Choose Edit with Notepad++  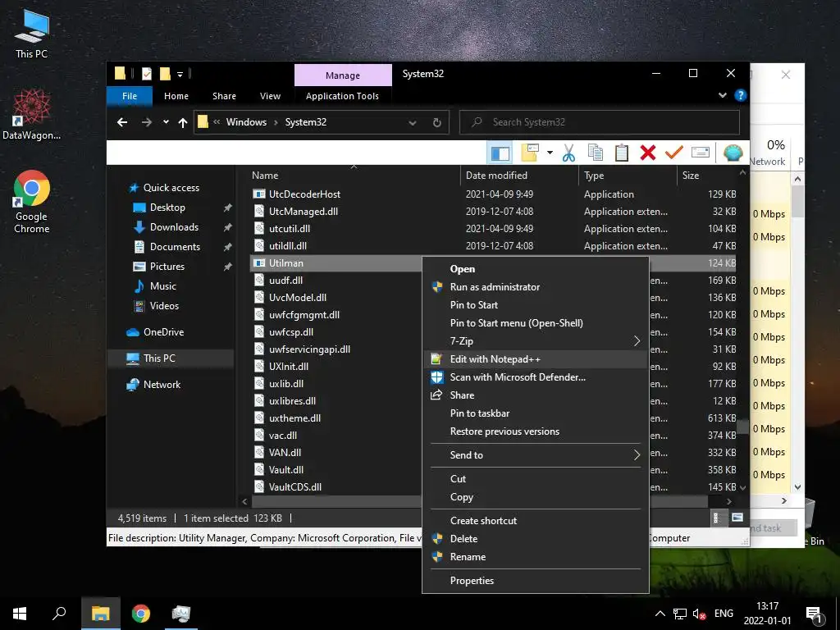(536, 359)
